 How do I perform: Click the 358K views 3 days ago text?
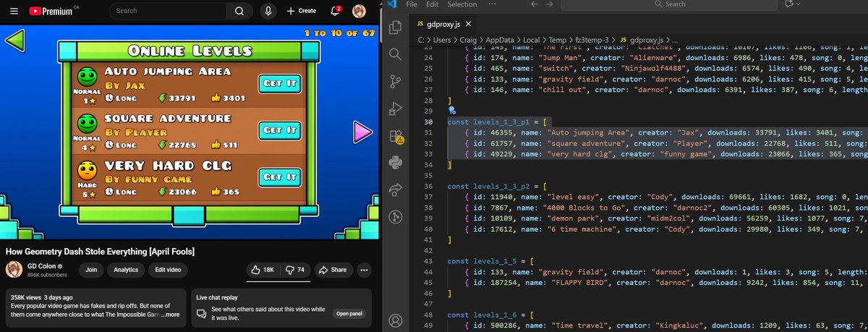tap(41, 297)
